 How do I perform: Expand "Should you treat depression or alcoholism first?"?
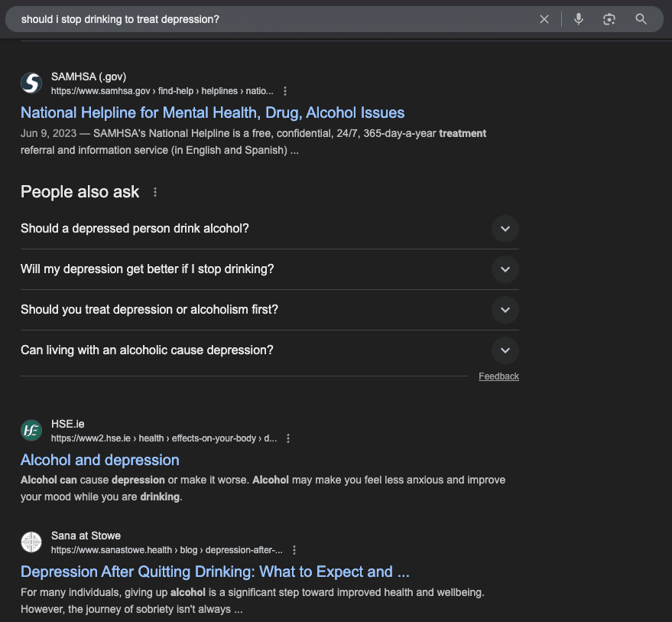[505, 310]
